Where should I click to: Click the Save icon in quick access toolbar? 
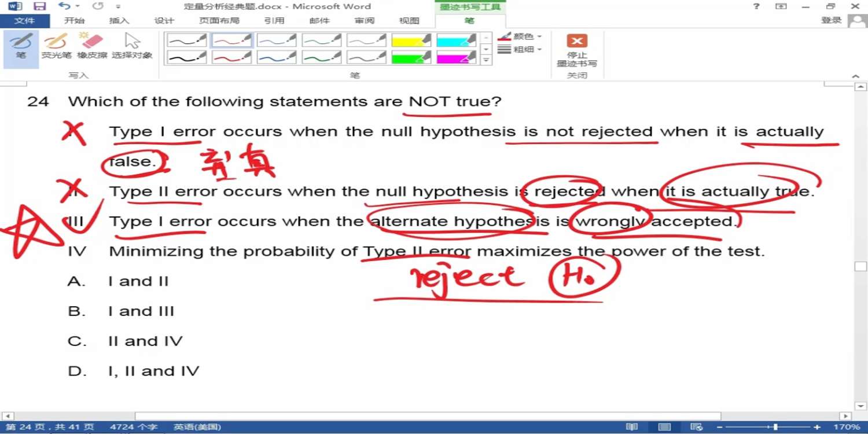pyautogui.click(x=39, y=6)
